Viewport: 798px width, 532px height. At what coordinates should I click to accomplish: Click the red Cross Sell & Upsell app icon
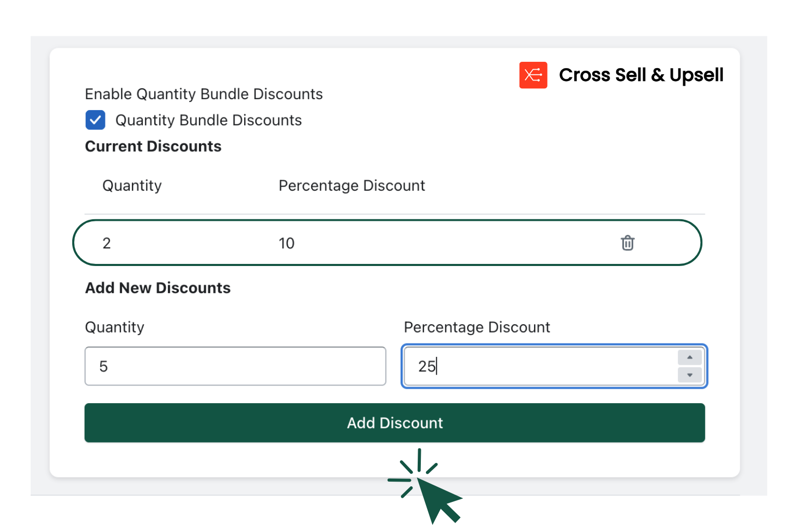(x=533, y=75)
